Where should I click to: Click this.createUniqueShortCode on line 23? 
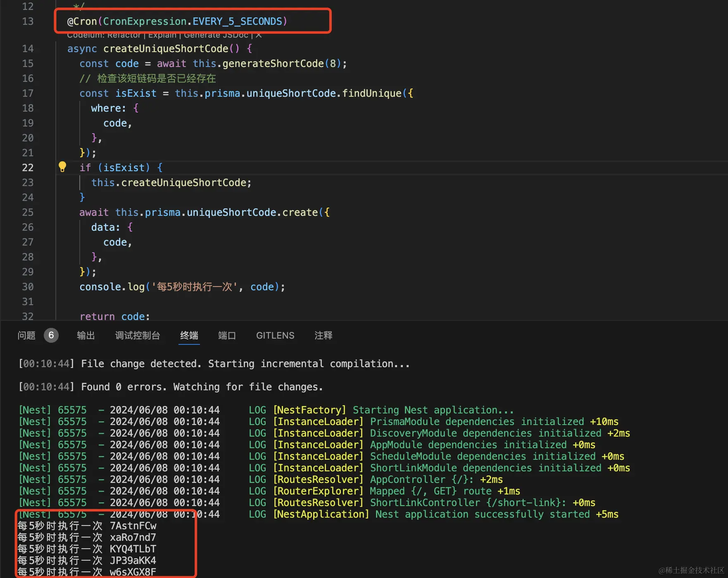[x=169, y=183]
